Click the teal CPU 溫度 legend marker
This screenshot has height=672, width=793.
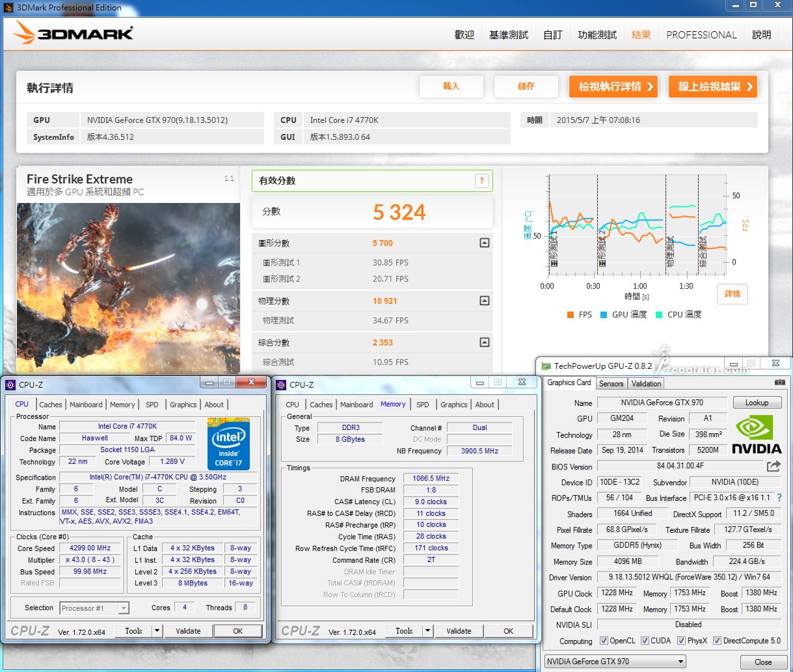[659, 314]
